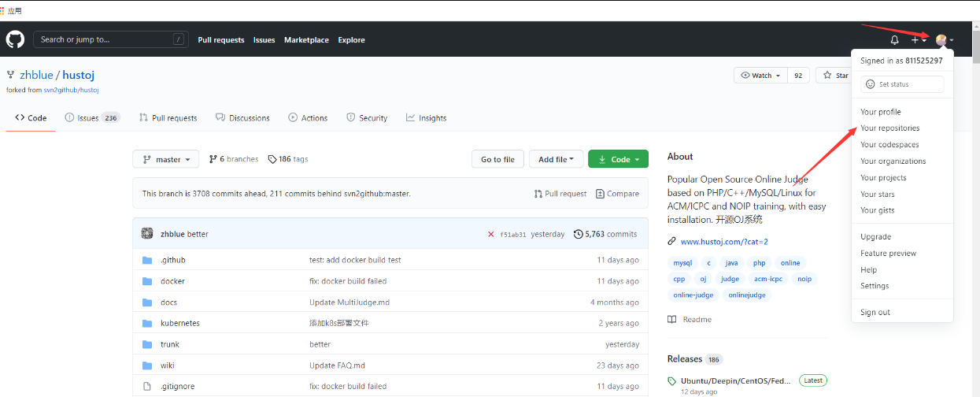Click the Go to file button
This screenshot has width=980, height=397.
(497, 159)
